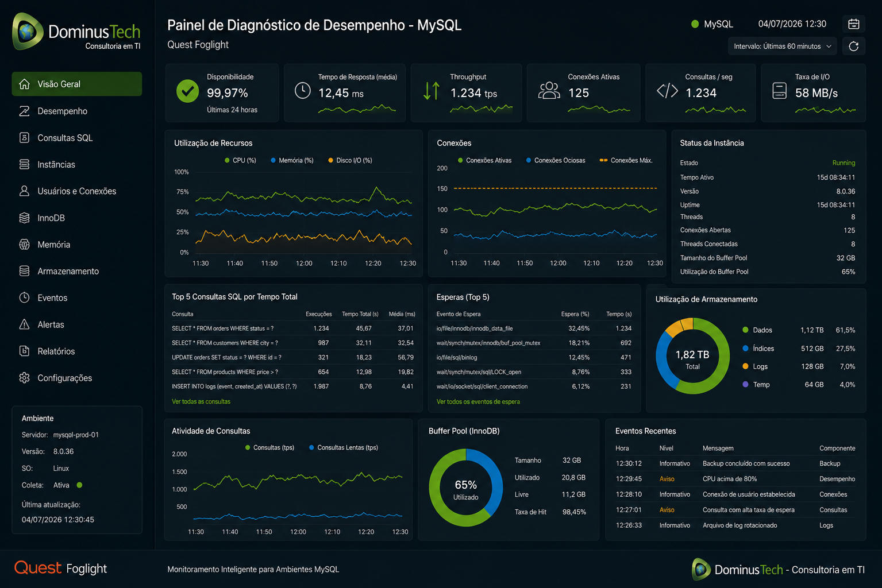This screenshot has width=882, height=588.
Task: Click the refresh icon button
Action: click(x=854, y=46)
